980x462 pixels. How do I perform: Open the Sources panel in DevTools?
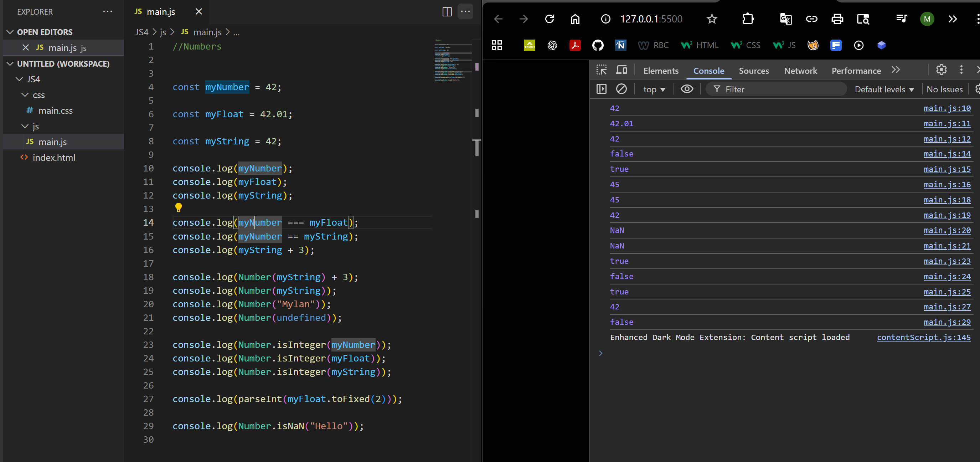coord(754,70)
